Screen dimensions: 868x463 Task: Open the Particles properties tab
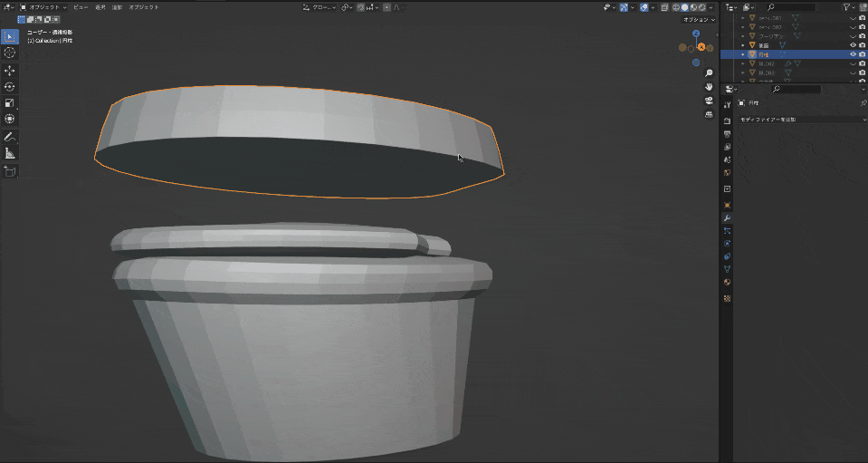[727, 230]
